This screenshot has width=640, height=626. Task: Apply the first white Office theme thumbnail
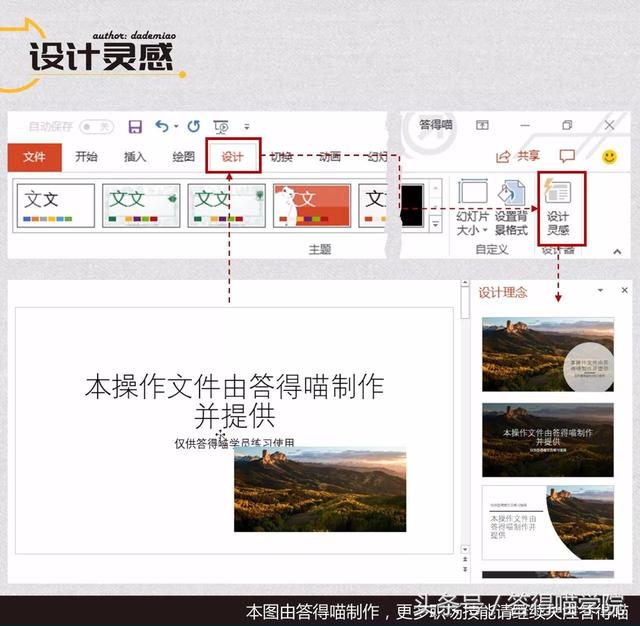[56, 205]
